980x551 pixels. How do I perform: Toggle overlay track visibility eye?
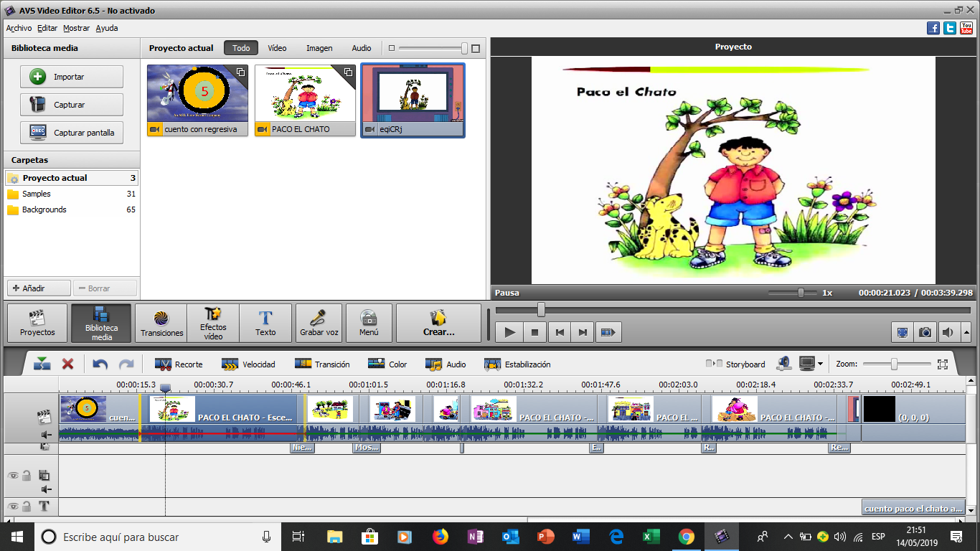pyautogui.click(x=13, y=476)
